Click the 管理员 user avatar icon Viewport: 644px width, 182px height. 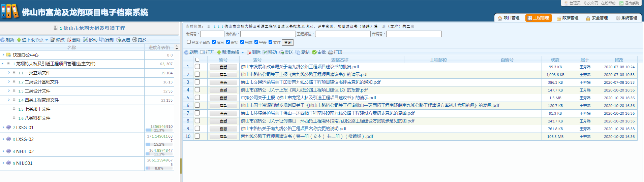click(x=566, y=3)
